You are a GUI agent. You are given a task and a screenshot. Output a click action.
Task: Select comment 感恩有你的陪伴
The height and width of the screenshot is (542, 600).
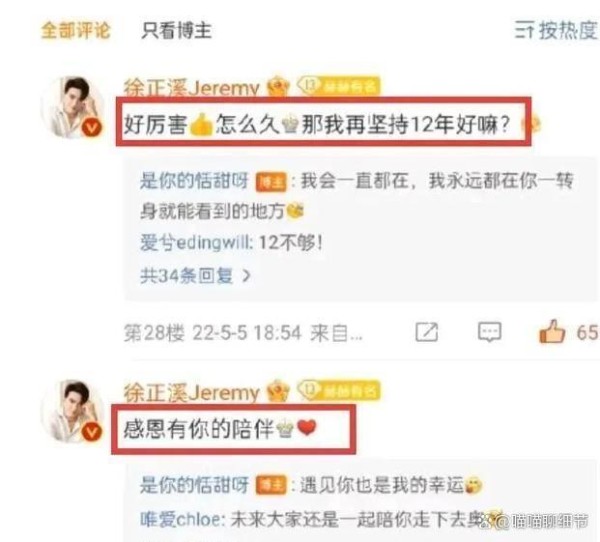(233, 429)
